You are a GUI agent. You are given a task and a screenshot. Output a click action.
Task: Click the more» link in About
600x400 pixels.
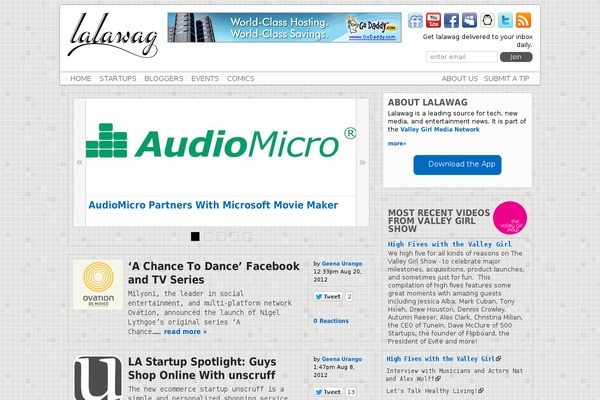pos(397,144)
